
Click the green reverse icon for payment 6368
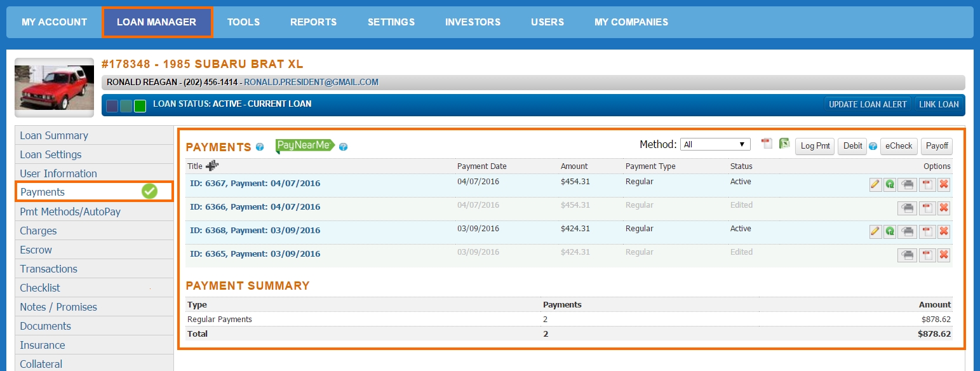[890, 231]
